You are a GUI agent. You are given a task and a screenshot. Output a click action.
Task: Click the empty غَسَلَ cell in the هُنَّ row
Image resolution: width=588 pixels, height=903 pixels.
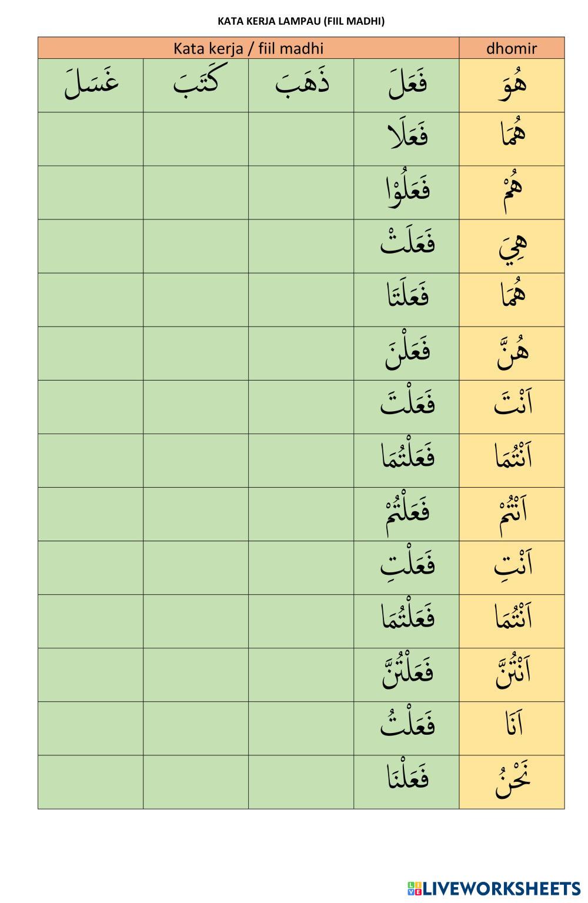(x=91, y=353)
